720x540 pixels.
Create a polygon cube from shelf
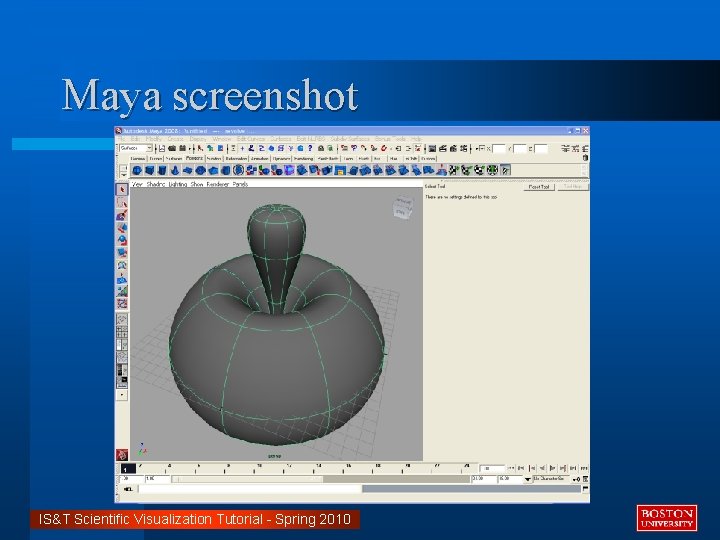coord(149,170)
